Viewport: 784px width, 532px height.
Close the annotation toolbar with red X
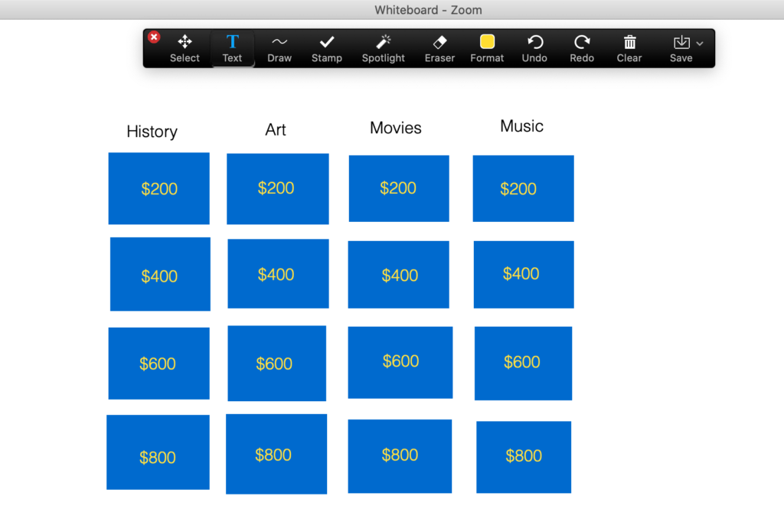154,37
